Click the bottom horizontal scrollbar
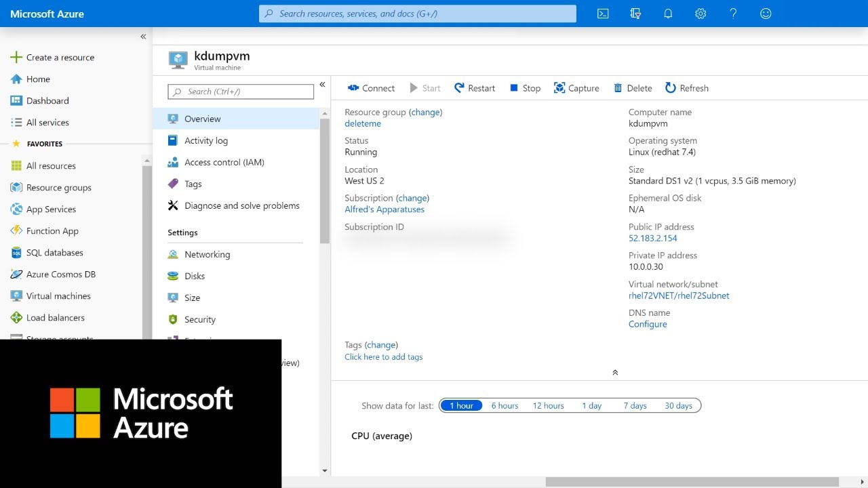Screen dimensions: 868x488 pyautogui.click(x=692, y=482)
